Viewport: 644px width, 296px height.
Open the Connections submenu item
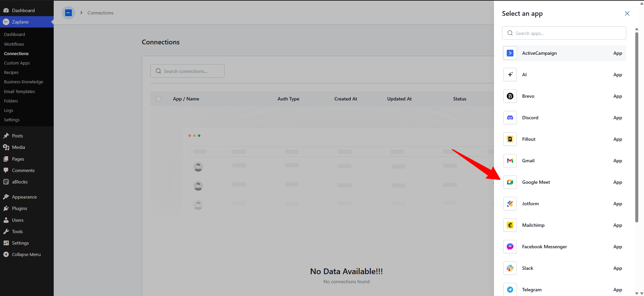[x=16, y=53]
